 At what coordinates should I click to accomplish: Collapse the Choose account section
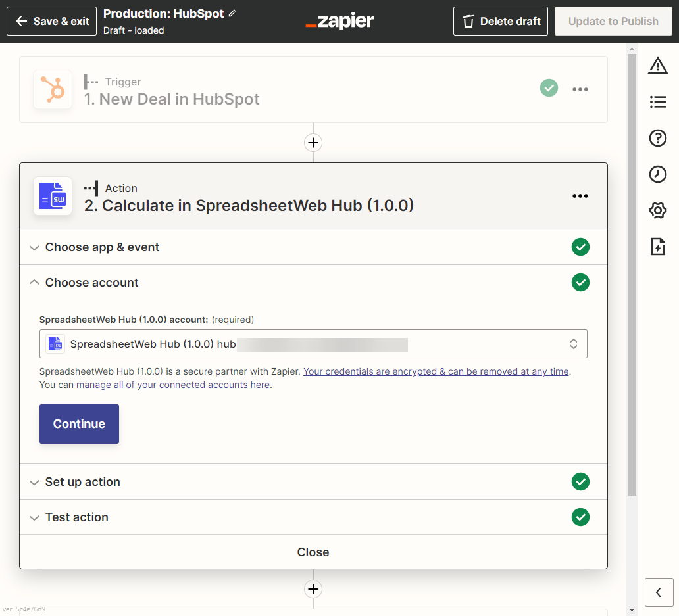(91, 283)
